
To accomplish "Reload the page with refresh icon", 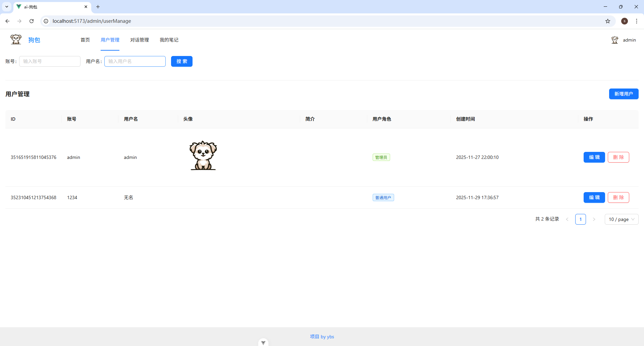I will click(x=32, y=21).
